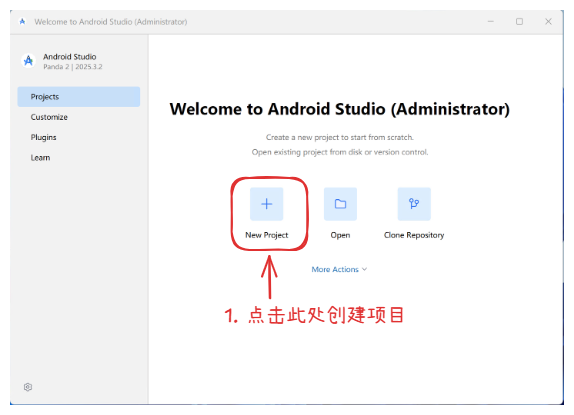Image resolution: width=574 pixels, height=415 pixels.
Task: Minimize the Welcome window
Action: 491,22
